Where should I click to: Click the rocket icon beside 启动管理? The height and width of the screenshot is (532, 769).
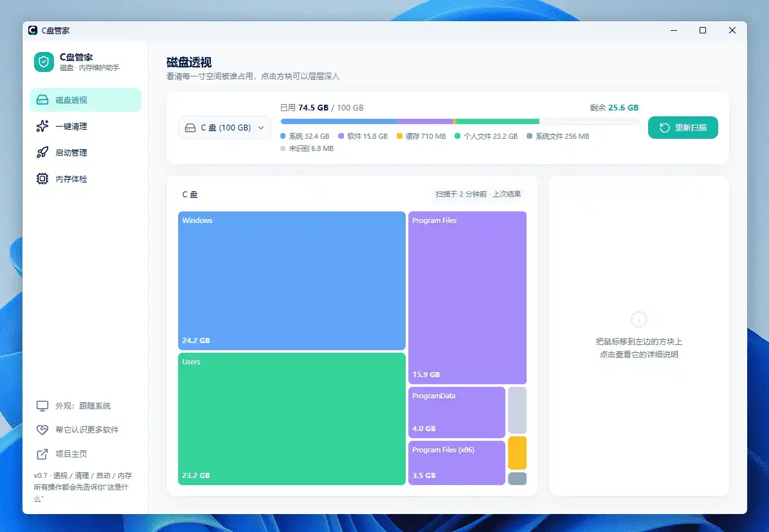point(42,152)
